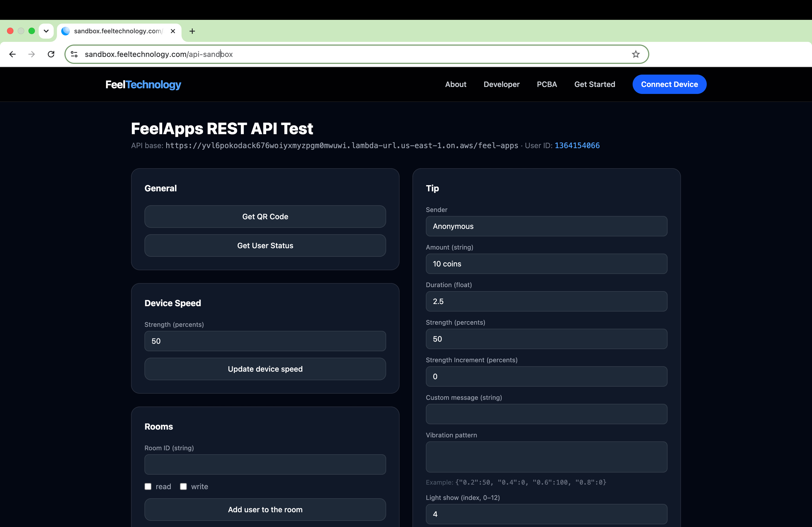Viewport: 812px width, 527px height.
Task: Open the Get Started menu item
Action: (x=595, y=84)
